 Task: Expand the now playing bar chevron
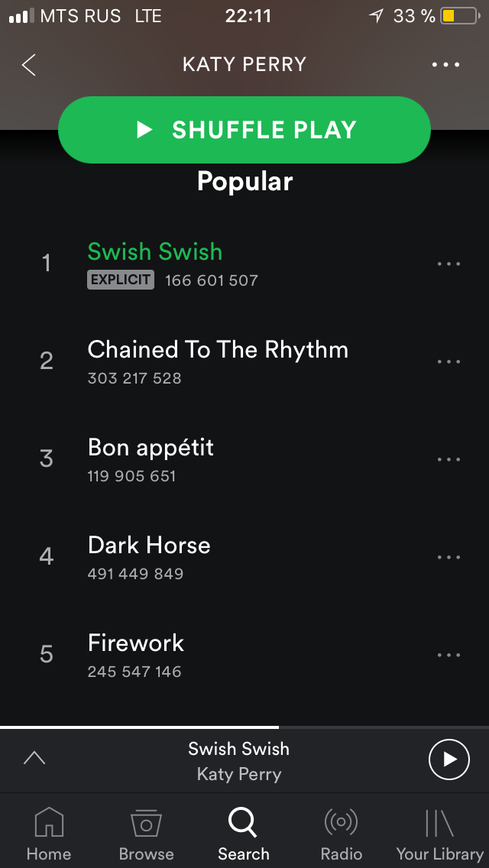[34, 758]
